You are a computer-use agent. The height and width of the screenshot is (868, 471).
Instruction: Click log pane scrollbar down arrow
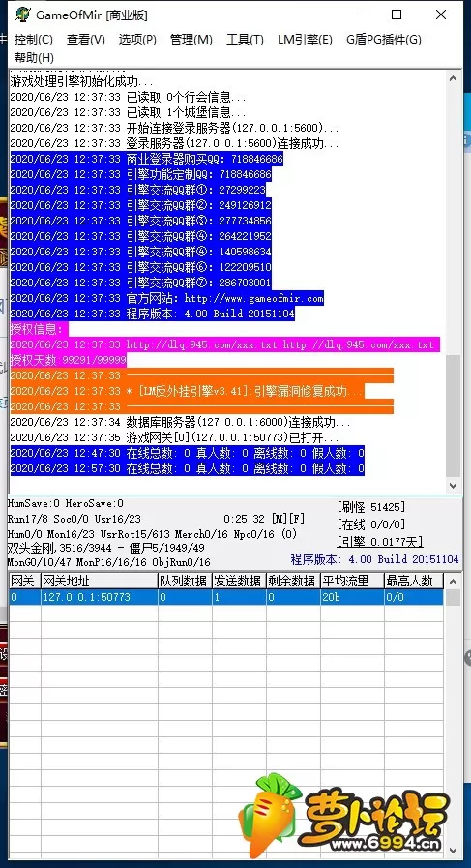(454, 486)
